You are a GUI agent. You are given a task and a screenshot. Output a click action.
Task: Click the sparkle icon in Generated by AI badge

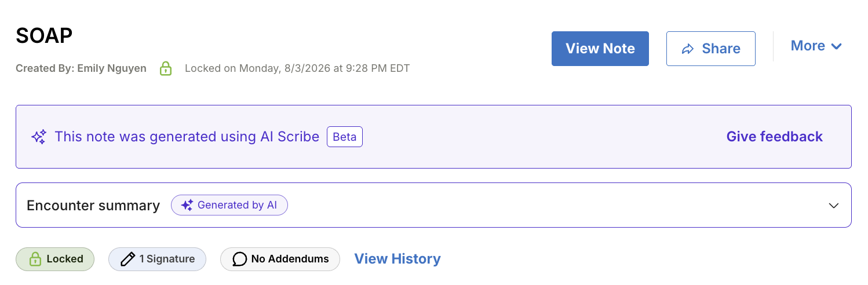187,205
